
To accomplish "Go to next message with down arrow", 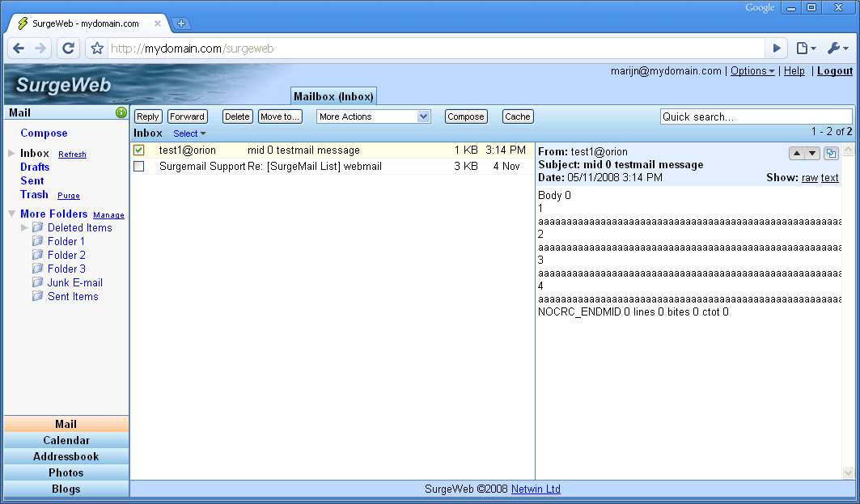I will click(x=812, y=154).
